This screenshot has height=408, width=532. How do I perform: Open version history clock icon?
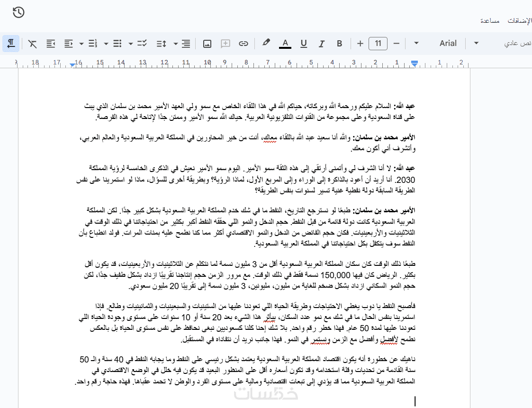18,13
